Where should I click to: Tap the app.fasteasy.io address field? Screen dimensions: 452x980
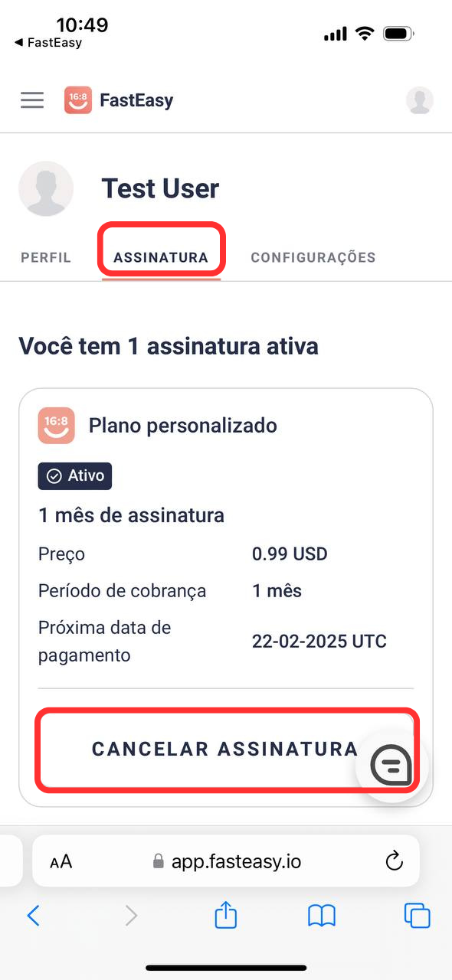226,861
